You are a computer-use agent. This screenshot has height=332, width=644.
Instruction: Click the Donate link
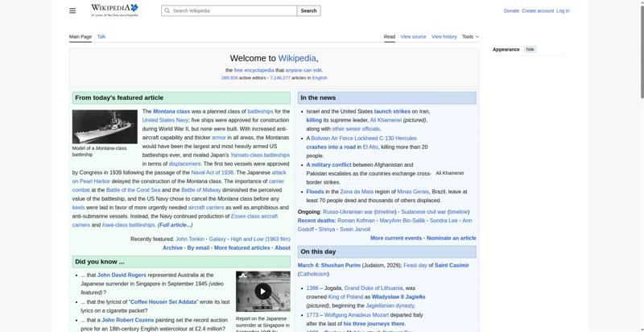pos(511,10)
